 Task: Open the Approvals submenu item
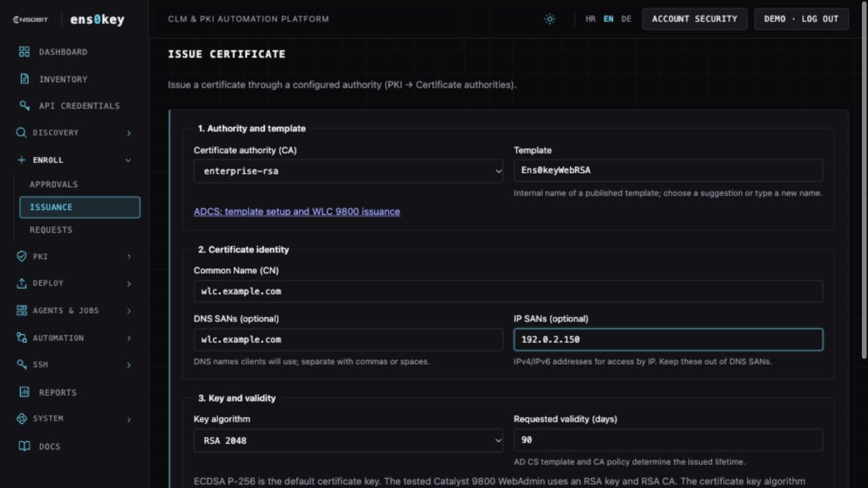54,184
